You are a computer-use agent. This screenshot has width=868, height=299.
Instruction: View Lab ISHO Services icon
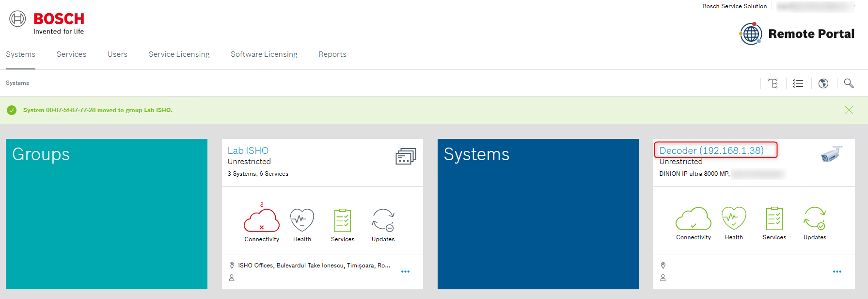click(343, 220)
